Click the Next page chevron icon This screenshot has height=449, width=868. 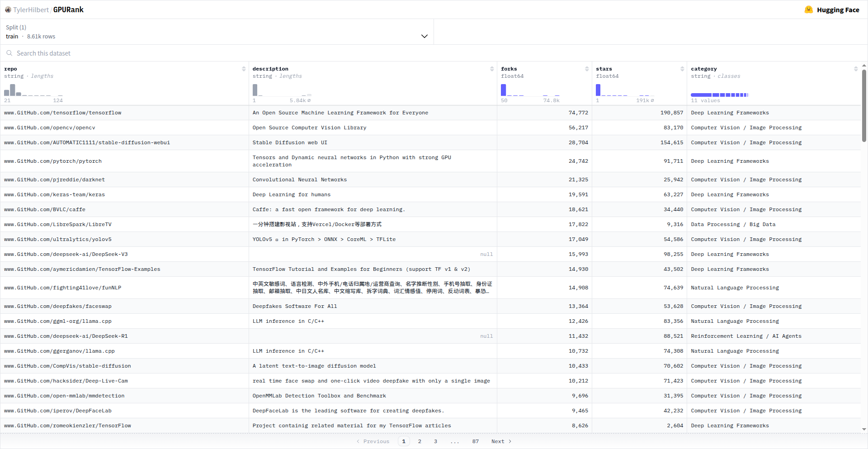coord(510,441)
